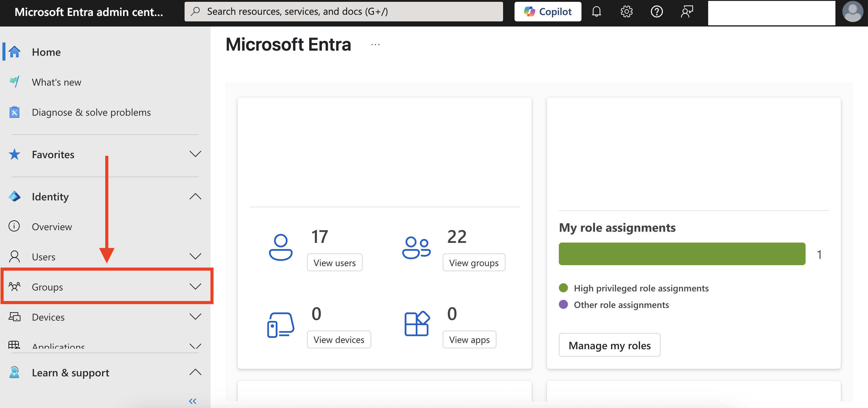Click the Feedback person icon
The image size is (868, 408).
point(686,12)
